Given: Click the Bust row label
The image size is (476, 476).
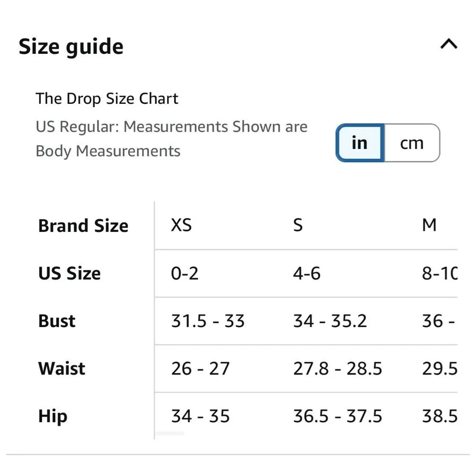Looking at the screenshot, I should pos(56,320).
